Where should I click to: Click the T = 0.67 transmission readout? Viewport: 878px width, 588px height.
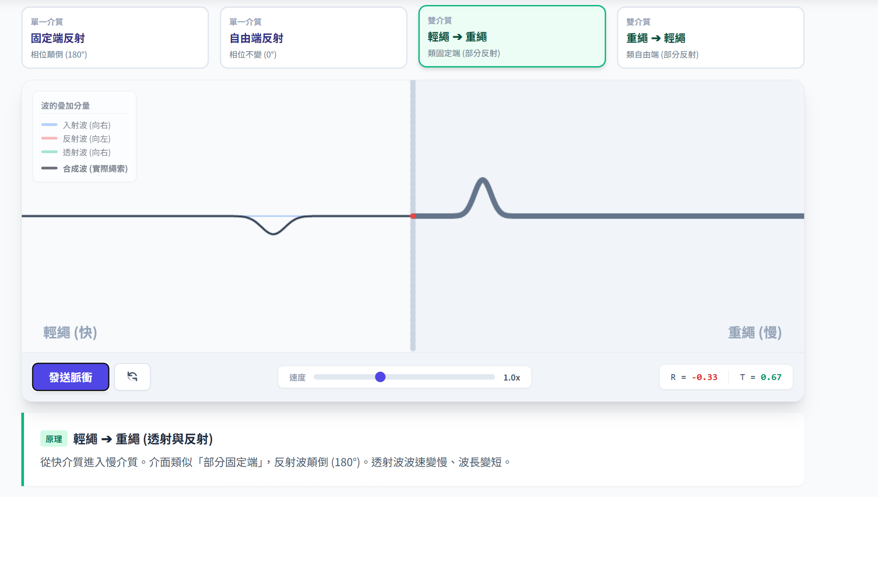point(761,377)
